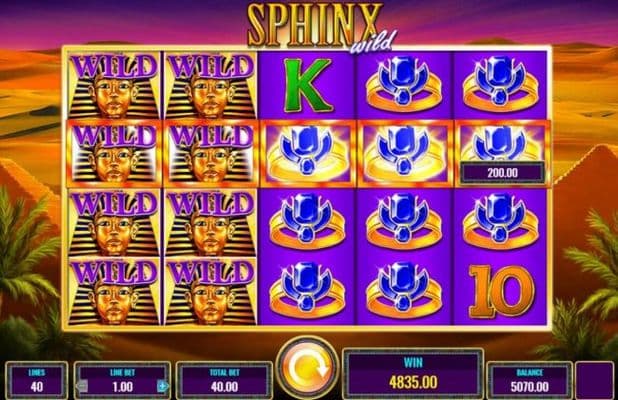618x400 pixels.
Task: Click the Total Bet 40.00 display
Action: point(224,381)
